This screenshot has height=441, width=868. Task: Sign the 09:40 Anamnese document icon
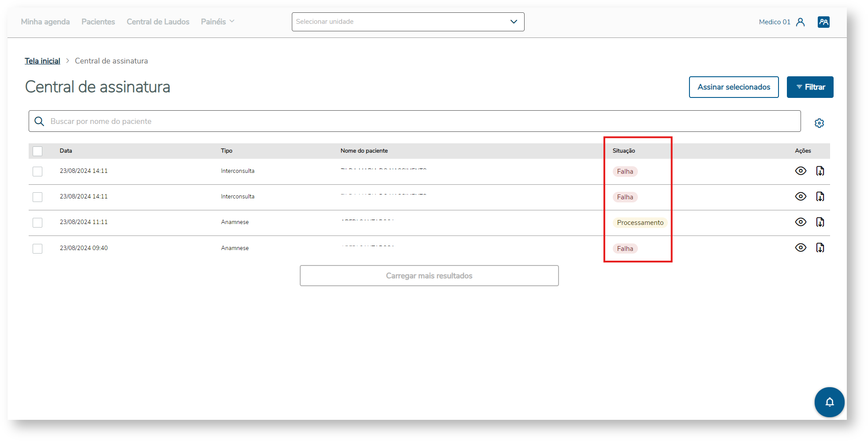click(820, 248)
